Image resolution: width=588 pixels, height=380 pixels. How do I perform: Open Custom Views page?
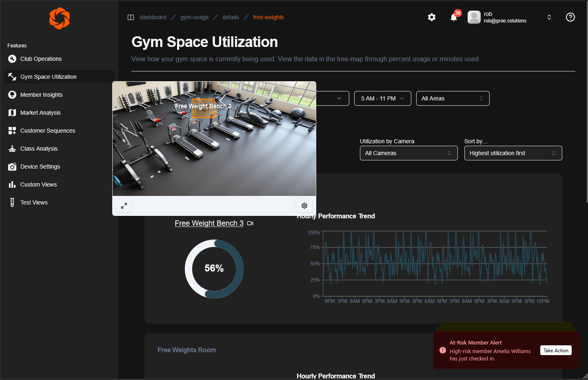(x=60, y=184)
